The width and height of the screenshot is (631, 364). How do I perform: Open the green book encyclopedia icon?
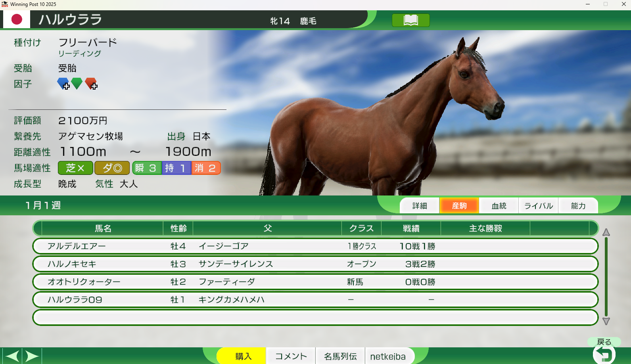[410, 20]
